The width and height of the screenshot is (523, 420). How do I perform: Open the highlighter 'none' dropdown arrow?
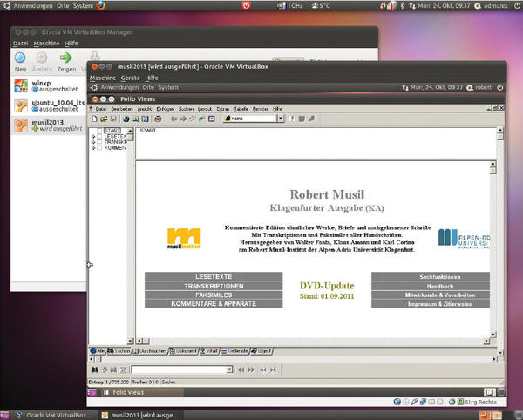coord(281,119)
